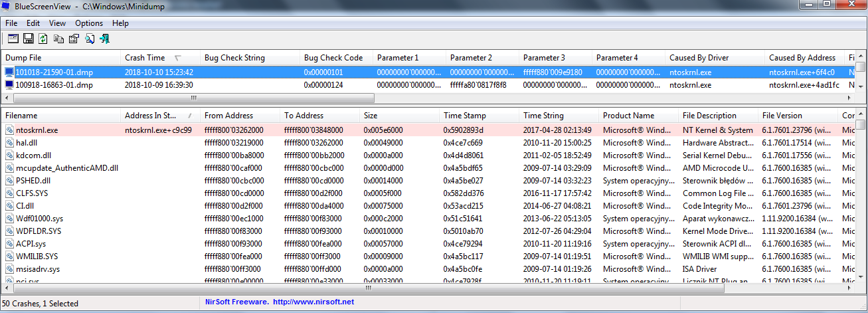Screen dimensions: 868x313
Task: Click the Hardware Abstraction description cell
Action: (x=718, y=143)
